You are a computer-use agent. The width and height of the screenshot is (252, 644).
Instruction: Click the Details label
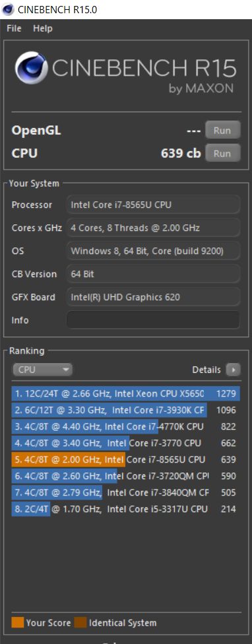206,370
